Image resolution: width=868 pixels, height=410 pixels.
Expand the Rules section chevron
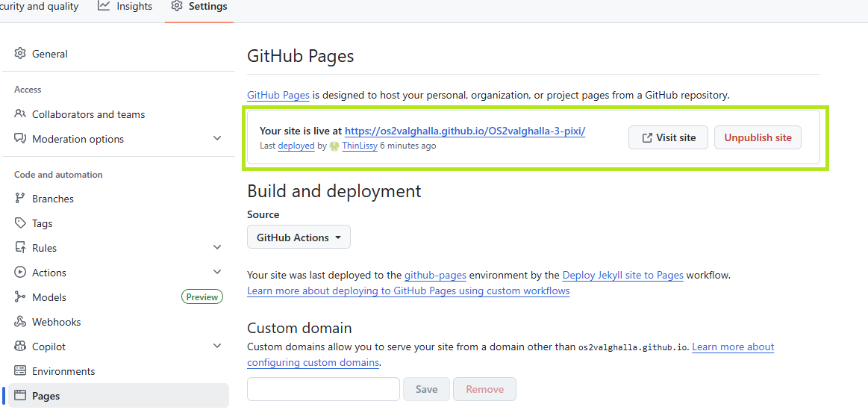pos(217,247)
